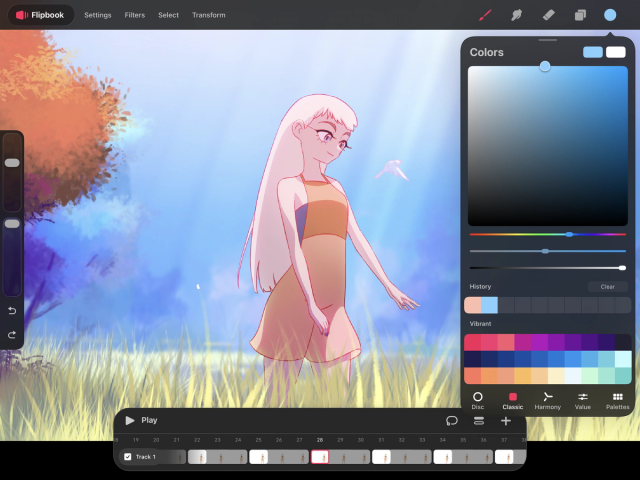This screenshot has height=480, width=640.
Task: Select the white secondary color swatch
Action: coord(616,52)
